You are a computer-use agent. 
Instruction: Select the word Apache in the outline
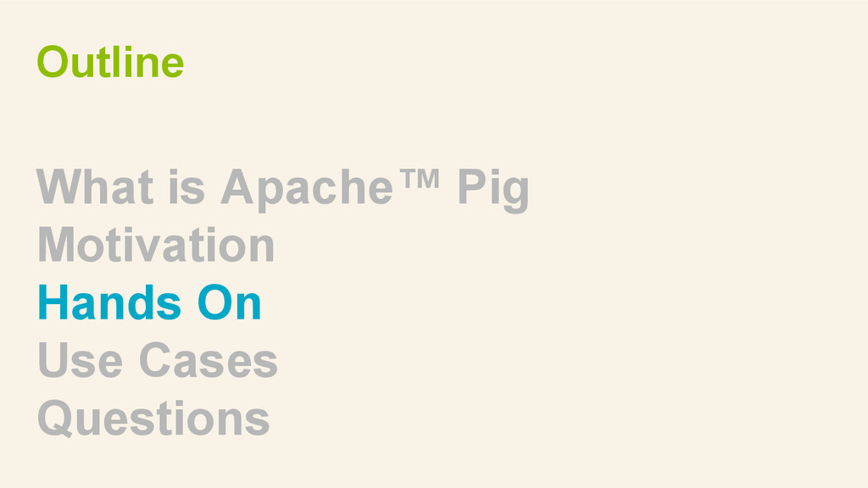click(x=307, y=190)
